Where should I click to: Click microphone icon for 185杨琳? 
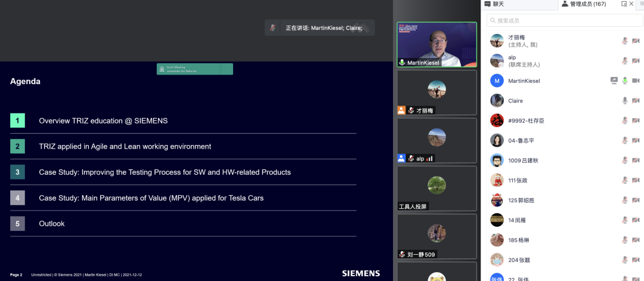click(625, 240)
